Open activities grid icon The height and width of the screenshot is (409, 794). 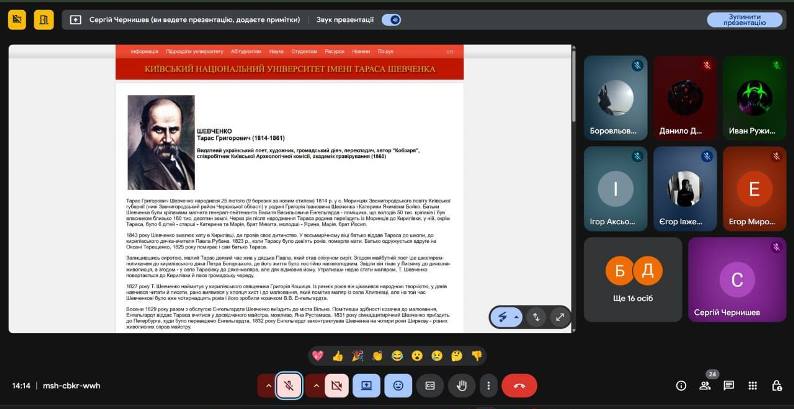coord(752,386)
